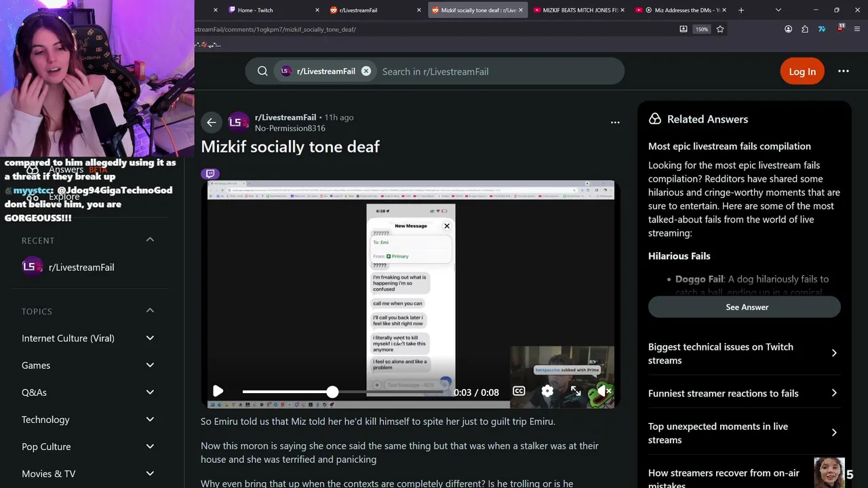Click the install-app icon in address bar
The image size is (868, 488).
tap(683, 29)
